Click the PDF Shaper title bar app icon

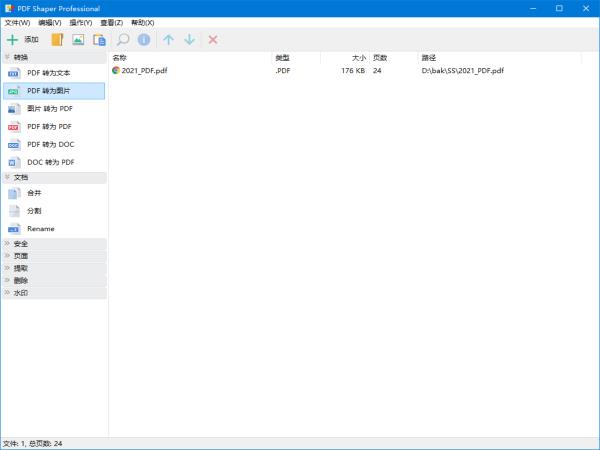[x=9, y=8]
